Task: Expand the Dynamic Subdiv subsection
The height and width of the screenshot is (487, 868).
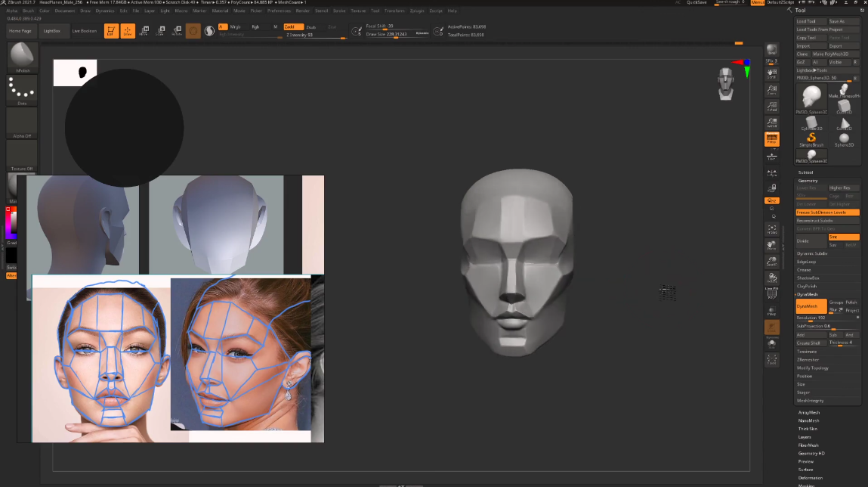Action: (812, 253)
